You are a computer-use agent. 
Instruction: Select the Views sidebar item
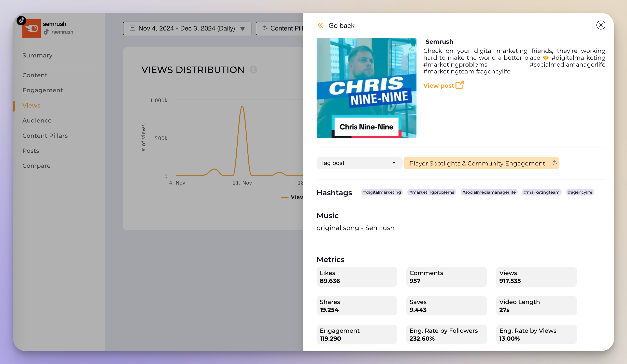point(31,105)
